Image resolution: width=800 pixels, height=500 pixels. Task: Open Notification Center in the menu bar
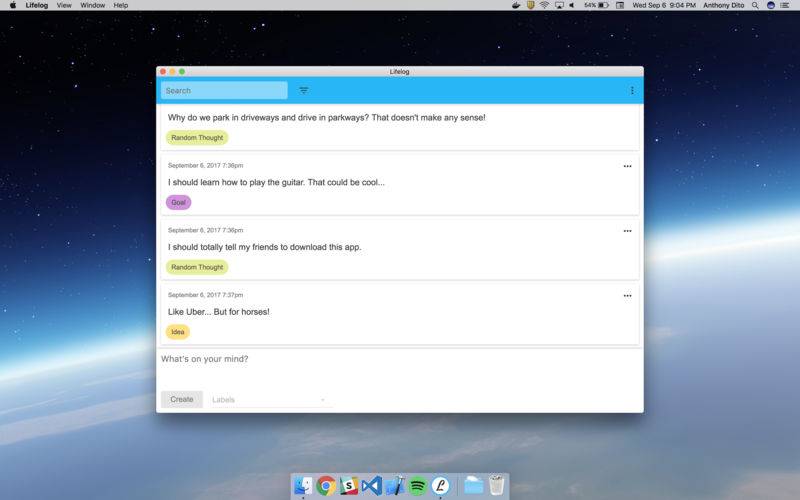pyautogui.click(x=785, y=5)
